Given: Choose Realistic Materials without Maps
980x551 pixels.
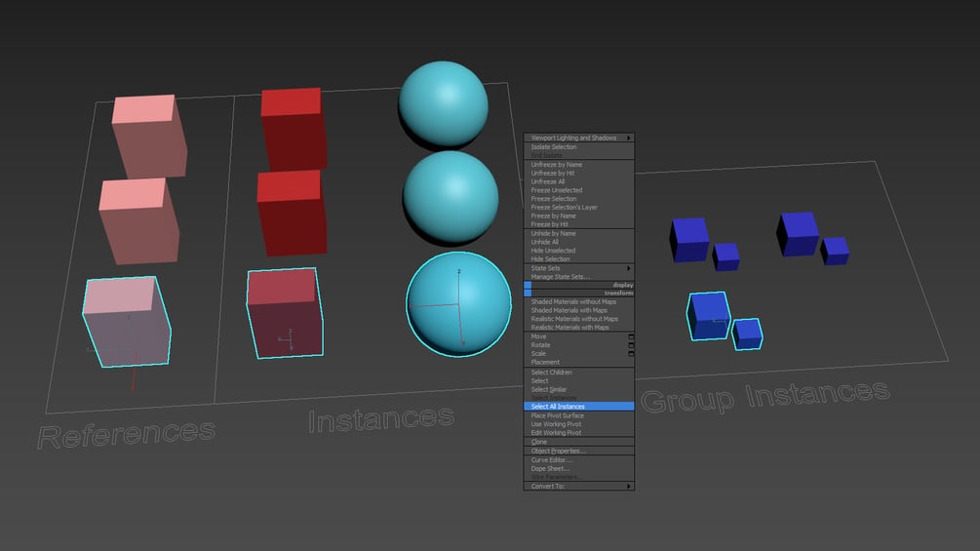Looking at the screenshot, I should 574,319.
